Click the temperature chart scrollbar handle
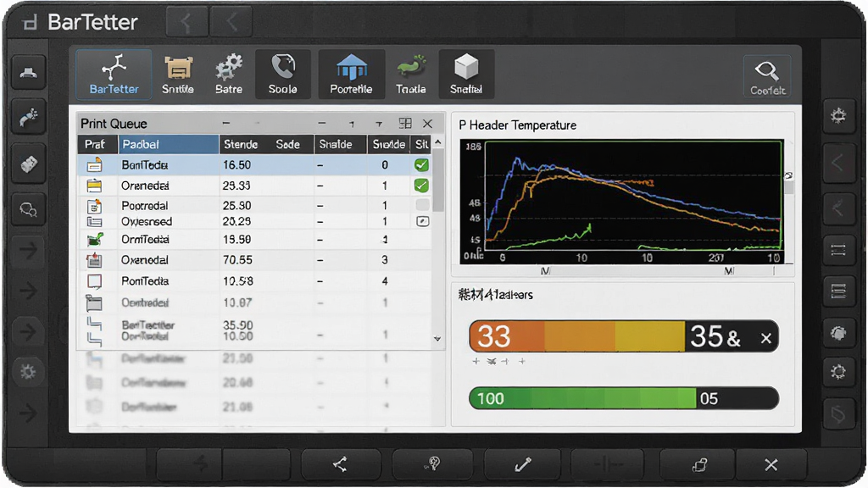Viewport: 868px width, 488px height. [x=789, y=186]
